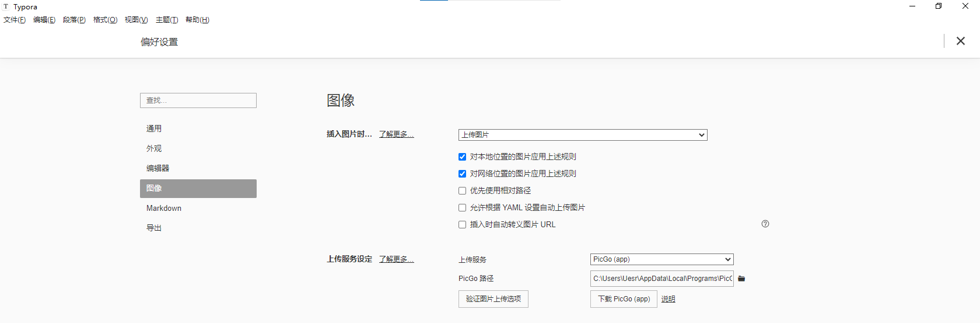The width and height of the screenshot is (980, 323).
Task: Open the 文件(F) menu
Action: coord(15,20)
